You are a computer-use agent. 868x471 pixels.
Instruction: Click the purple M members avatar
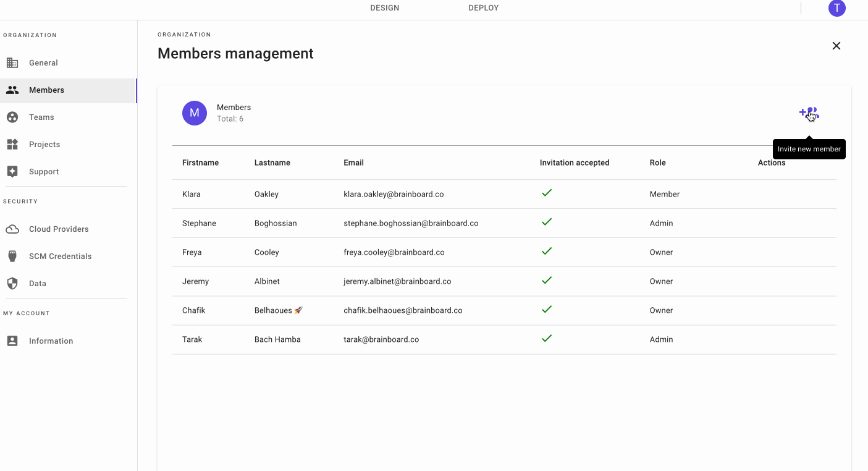194,112
